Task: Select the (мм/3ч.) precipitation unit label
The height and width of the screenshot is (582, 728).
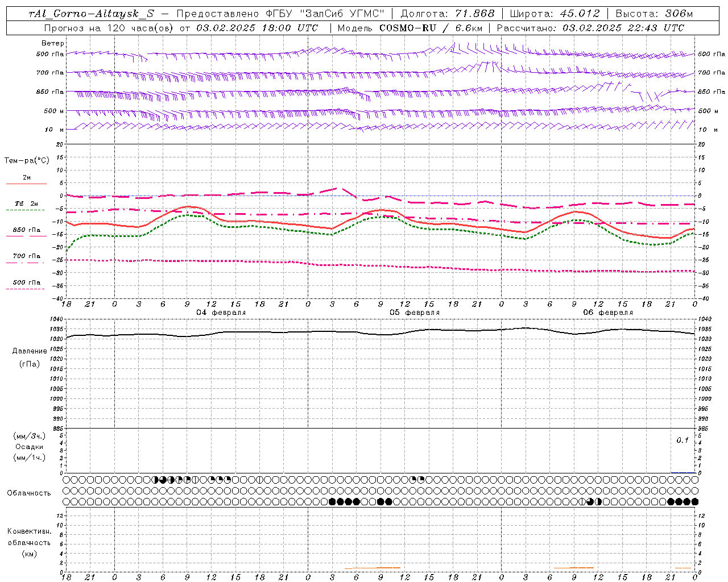Action: 30,436
